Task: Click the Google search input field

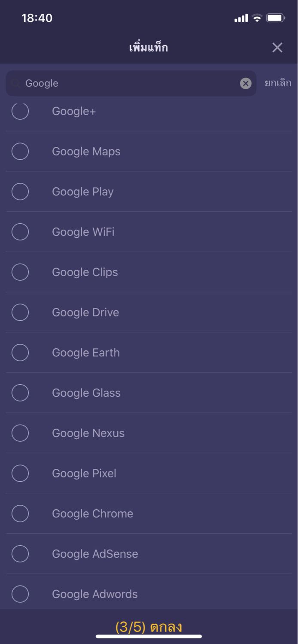Action: coord(129,83)
